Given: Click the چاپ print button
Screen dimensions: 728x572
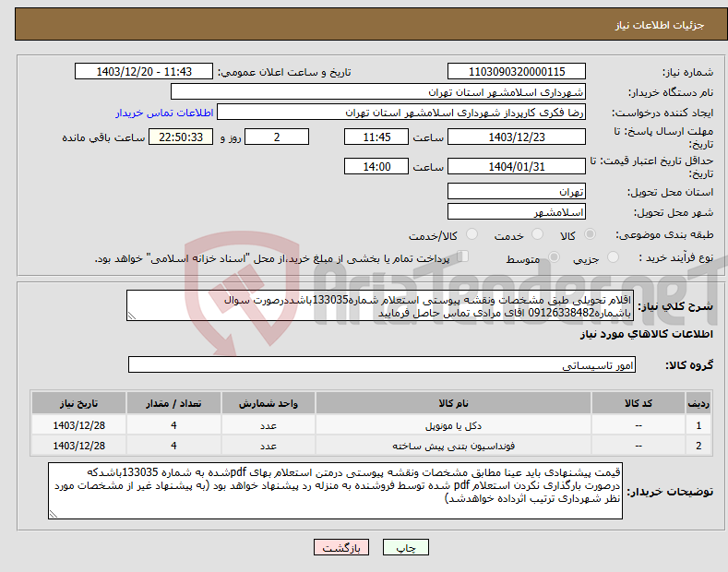Looking at the screenshot, I should [x=406, y=548].
